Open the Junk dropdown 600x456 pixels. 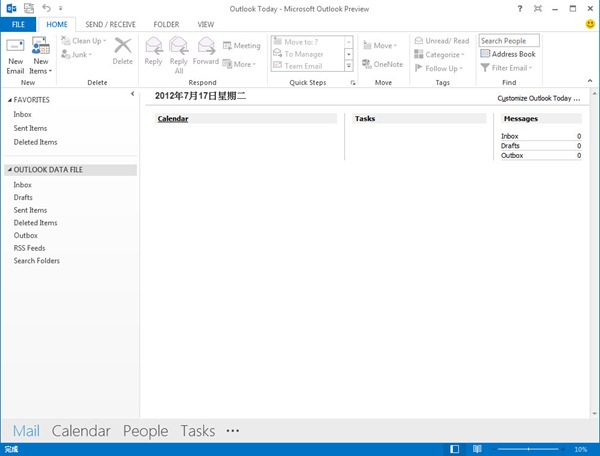[x=77, y=55]
